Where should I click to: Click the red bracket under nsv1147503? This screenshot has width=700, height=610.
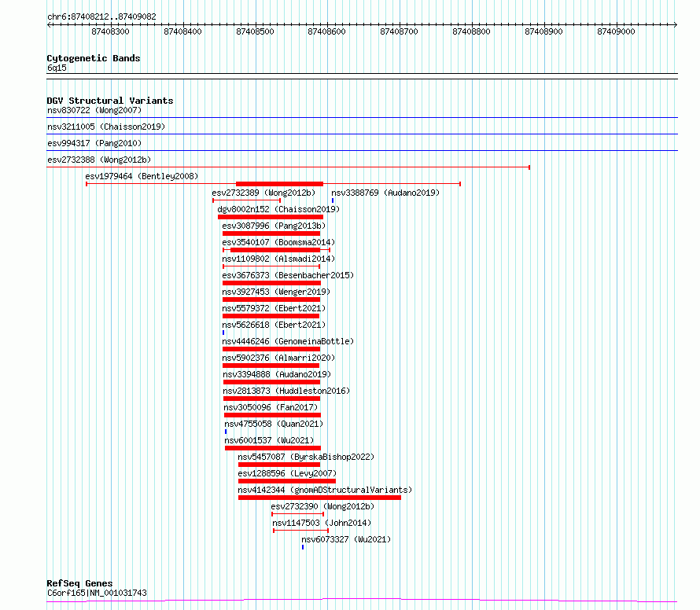coord(301,531)
